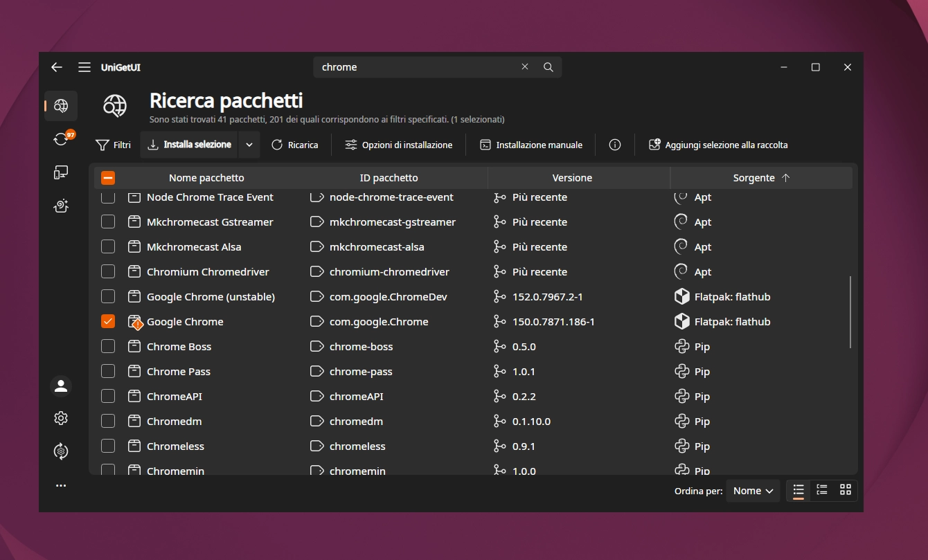This screenshot has height=560, width=928.
Task: Open the software updates icon with 97 badge
Action: click(x=61, y=139)
